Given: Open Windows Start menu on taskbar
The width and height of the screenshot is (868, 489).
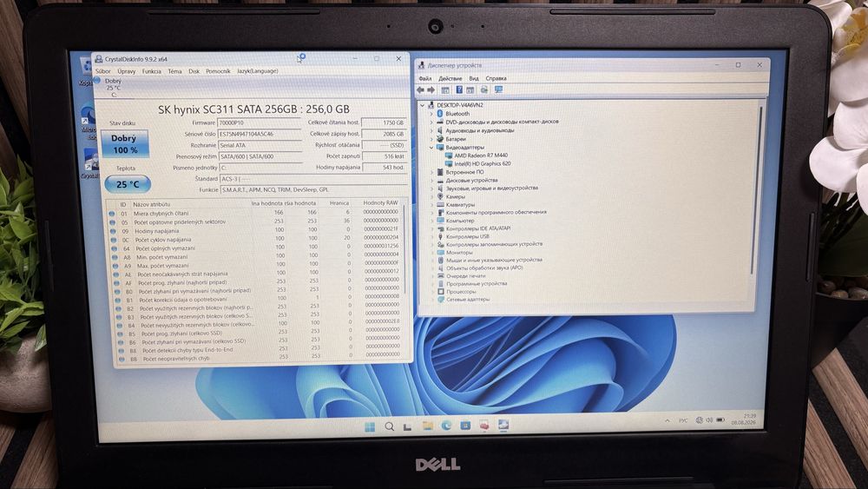Looking at the screenshot, I should pyautogui.click(x=370, y=426).
